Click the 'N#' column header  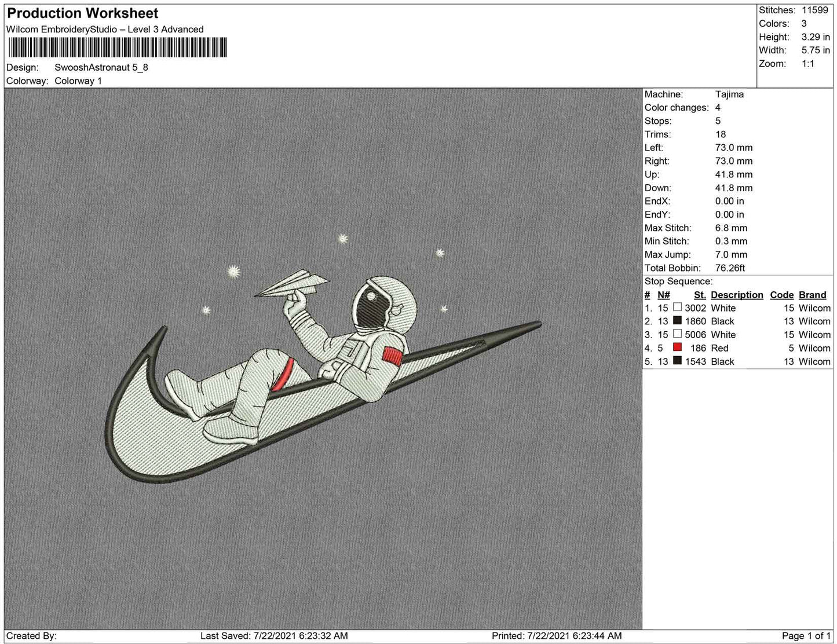coord(664,295)
